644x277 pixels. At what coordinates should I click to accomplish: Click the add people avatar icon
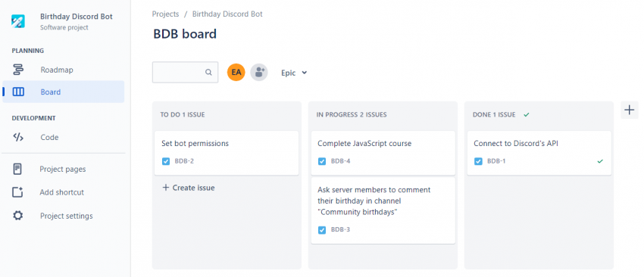[259, 73]
